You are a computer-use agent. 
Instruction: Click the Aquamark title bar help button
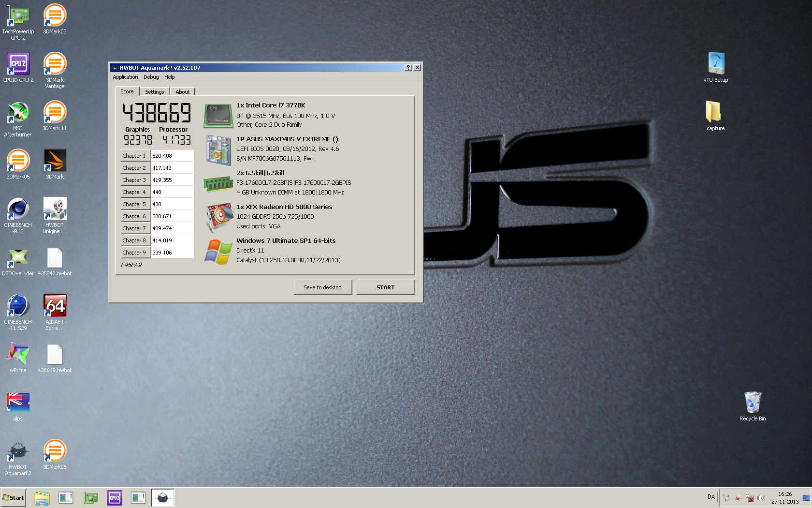[408, 68]
